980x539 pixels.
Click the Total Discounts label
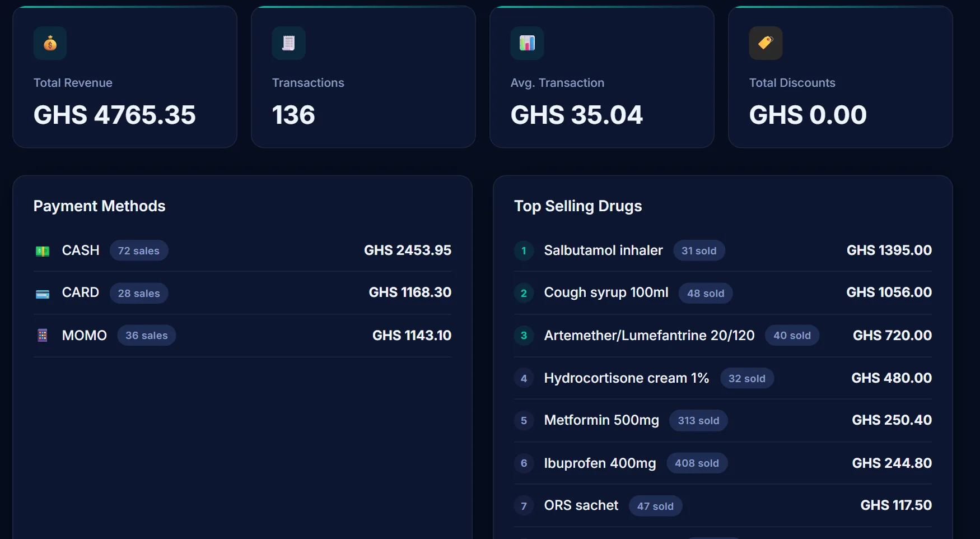tap(792, 83)
